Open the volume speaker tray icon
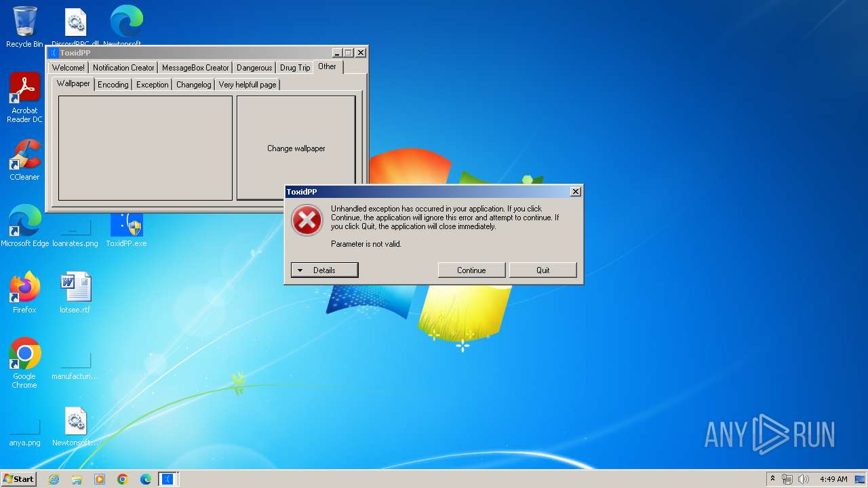This screenshot has height=488, width=868. 804,479
